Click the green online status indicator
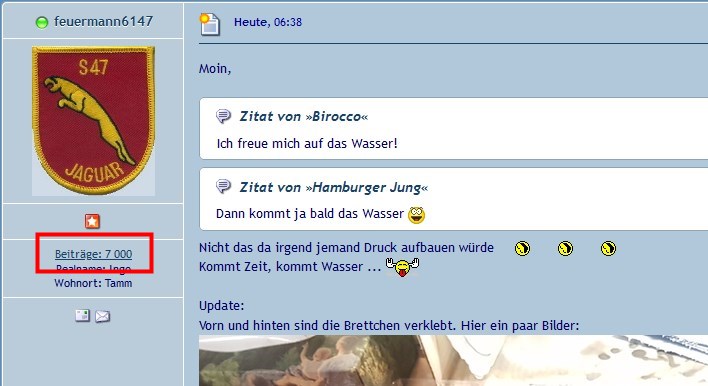Viewport: 708px width, 386px height. tap(42, 22)
